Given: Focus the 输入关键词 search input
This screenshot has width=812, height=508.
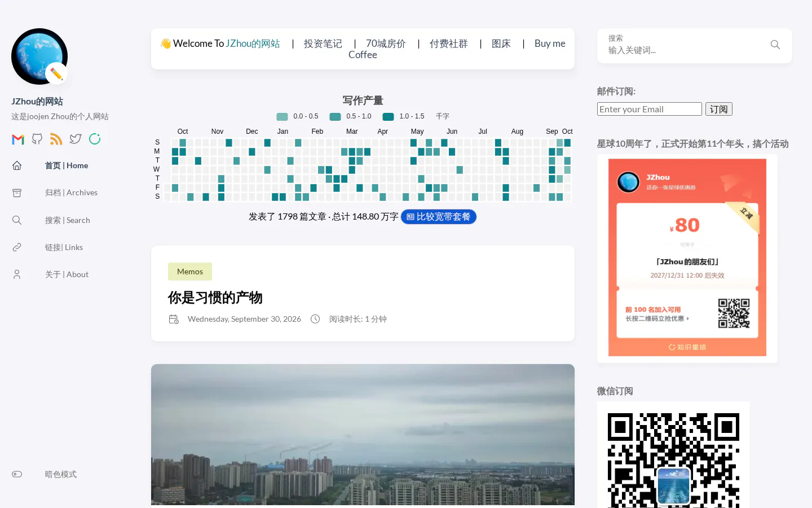Looking at the screenshot, I should coord(683,50).
